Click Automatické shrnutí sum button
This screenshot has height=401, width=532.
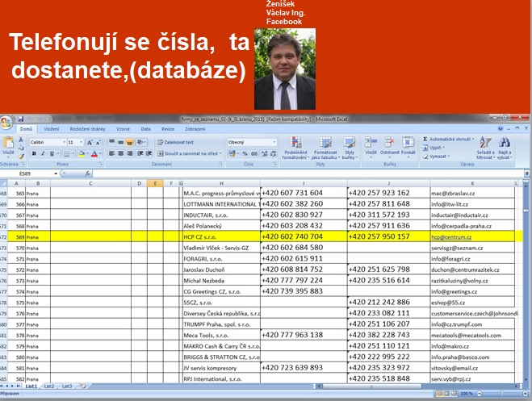pos(448,139)
